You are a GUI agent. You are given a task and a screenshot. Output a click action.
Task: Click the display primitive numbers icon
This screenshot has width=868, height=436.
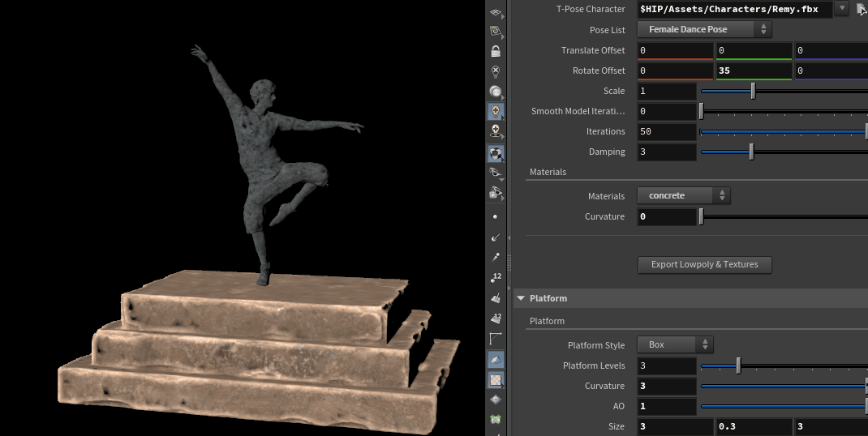[496, 318]
